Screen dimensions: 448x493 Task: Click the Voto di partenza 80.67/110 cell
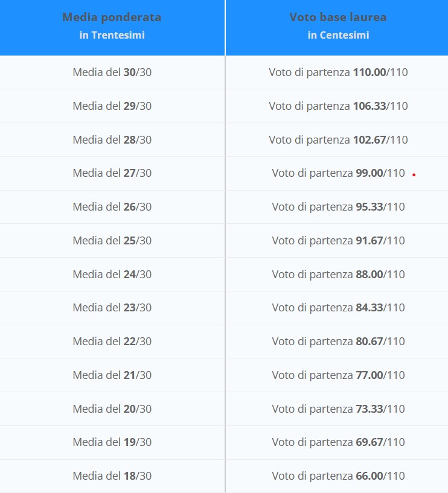(338, 342)
